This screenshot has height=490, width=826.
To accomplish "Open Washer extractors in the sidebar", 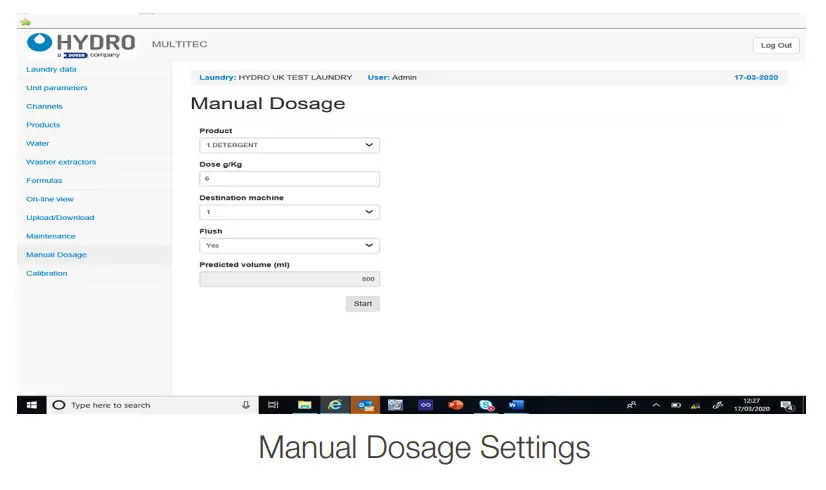I will coord(61,162).
